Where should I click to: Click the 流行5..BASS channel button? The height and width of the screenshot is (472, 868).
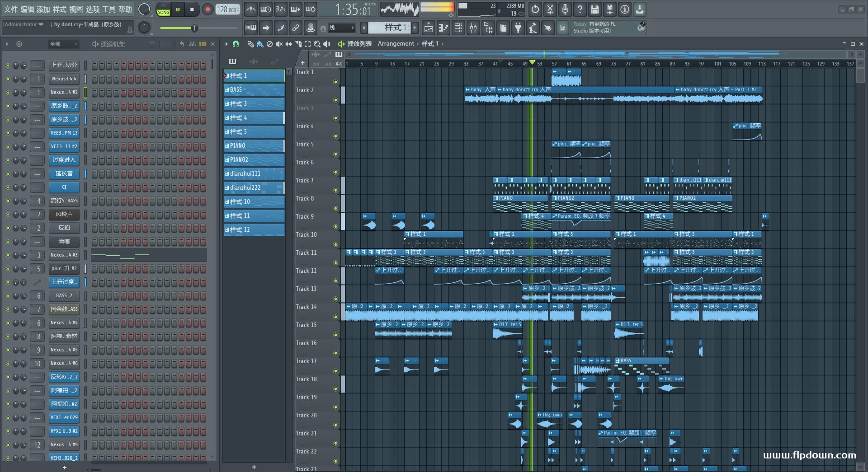point(64,201)
